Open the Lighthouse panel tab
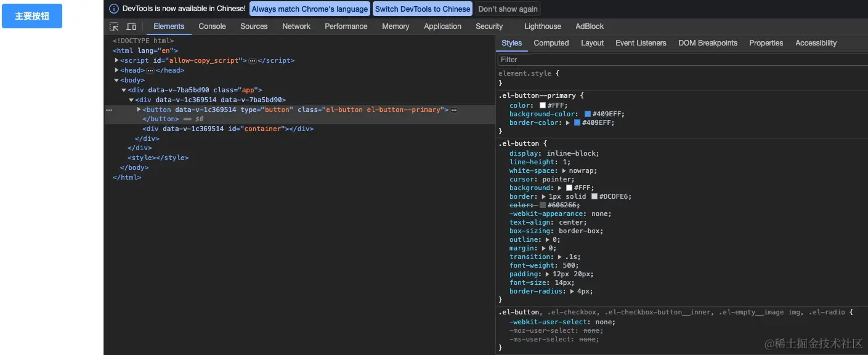The image size is (868, 355). tap(542, 26)
